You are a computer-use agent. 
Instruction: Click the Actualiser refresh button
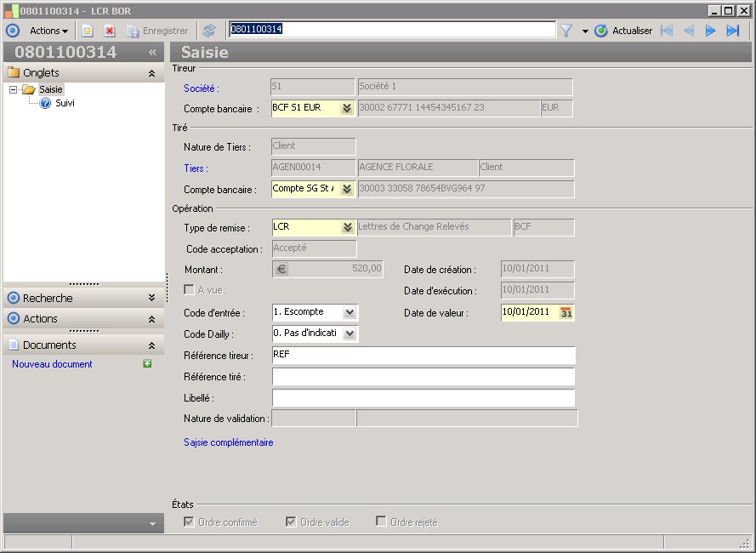point(623,31)
